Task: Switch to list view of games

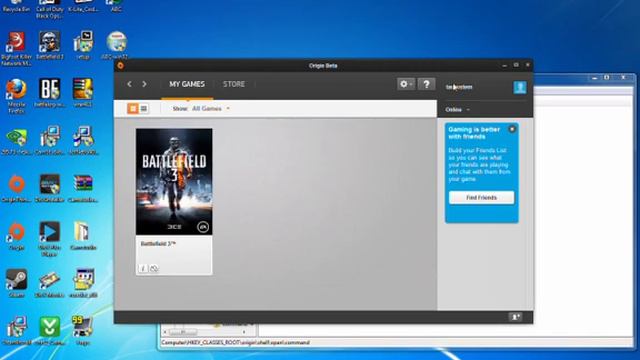Action: point(144,109)
